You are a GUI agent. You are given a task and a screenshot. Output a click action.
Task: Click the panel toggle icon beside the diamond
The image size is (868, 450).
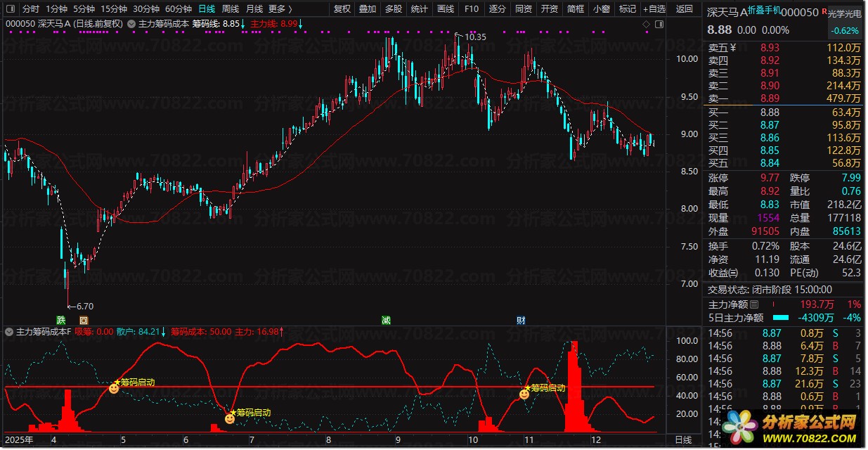pyautogui.click(x=659, y=24)
